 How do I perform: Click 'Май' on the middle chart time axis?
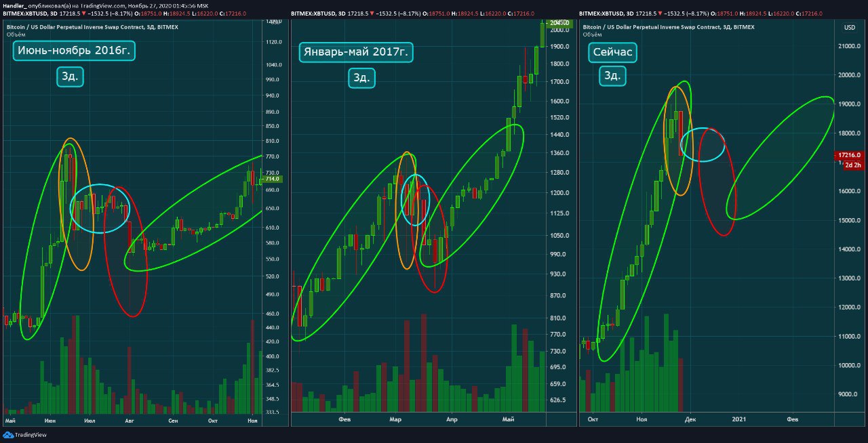coord(508,420)
